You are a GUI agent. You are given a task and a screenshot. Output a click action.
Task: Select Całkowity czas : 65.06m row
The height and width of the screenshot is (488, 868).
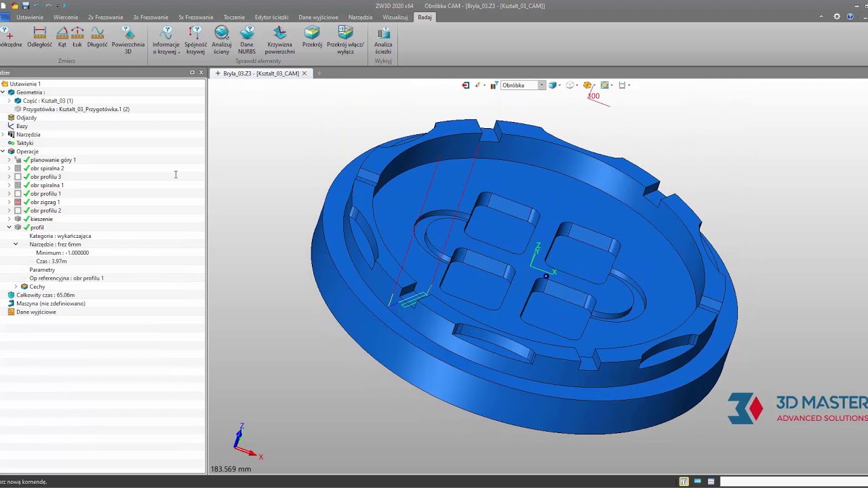pos(45,296)
